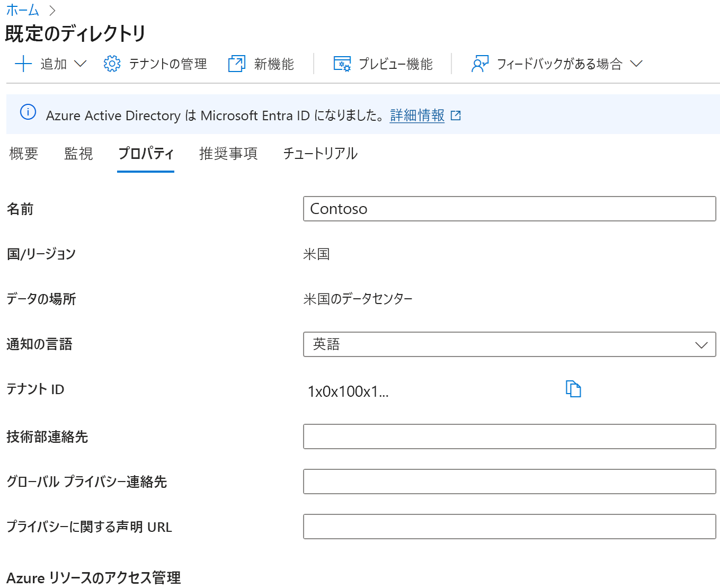Screen dimensions: 720x588
Task: Expand the 追加 dropdown chevron
Action: coord(81,64)
